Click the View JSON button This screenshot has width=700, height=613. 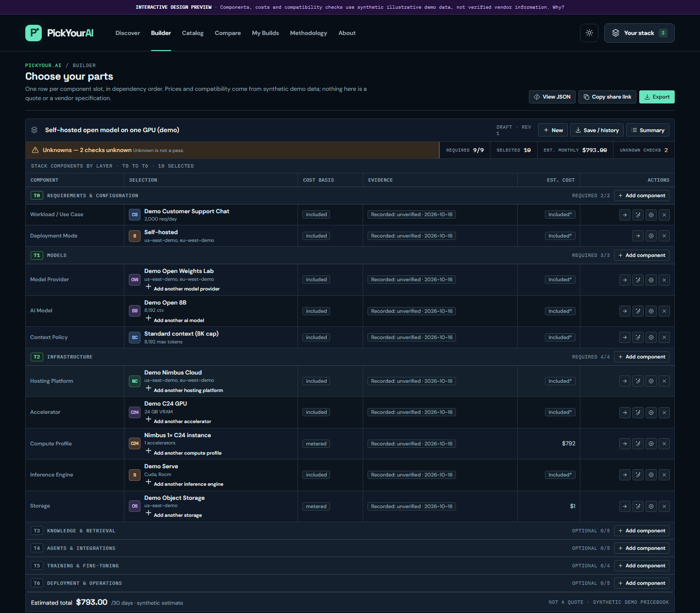(x=552, y=97)
